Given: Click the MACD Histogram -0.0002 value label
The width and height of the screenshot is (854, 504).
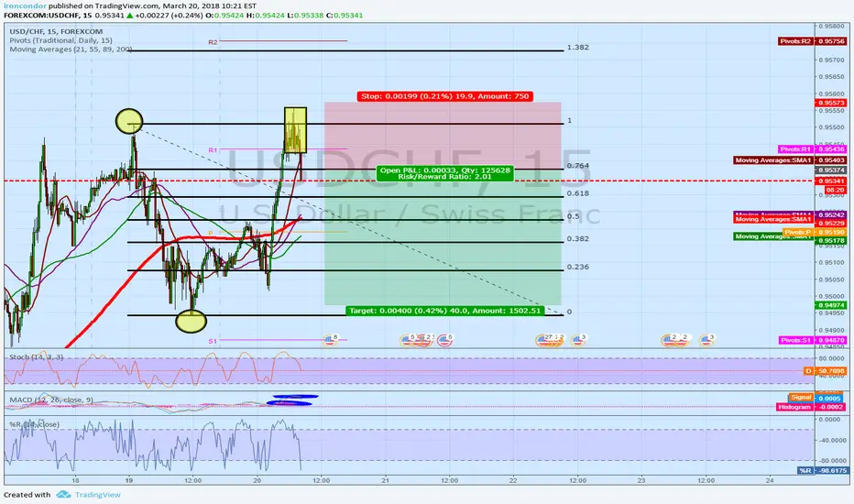Looking at the screenshot, I should [811, 407].
